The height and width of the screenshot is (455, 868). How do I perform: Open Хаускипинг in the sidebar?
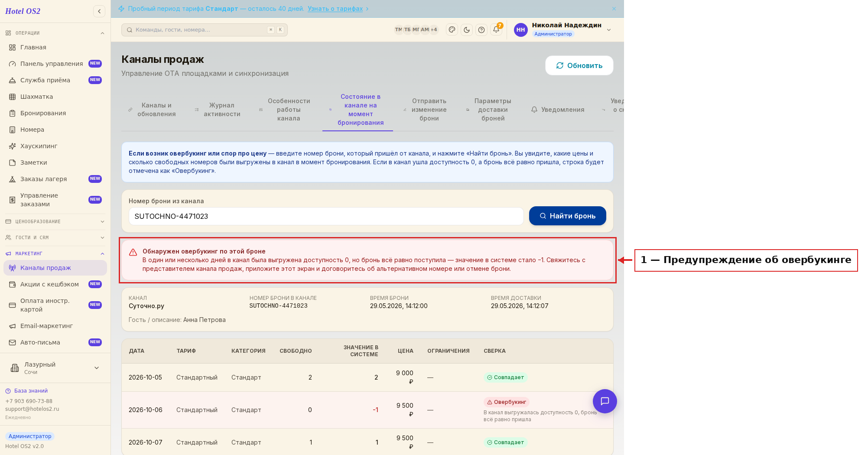click(x=55, y=146)
